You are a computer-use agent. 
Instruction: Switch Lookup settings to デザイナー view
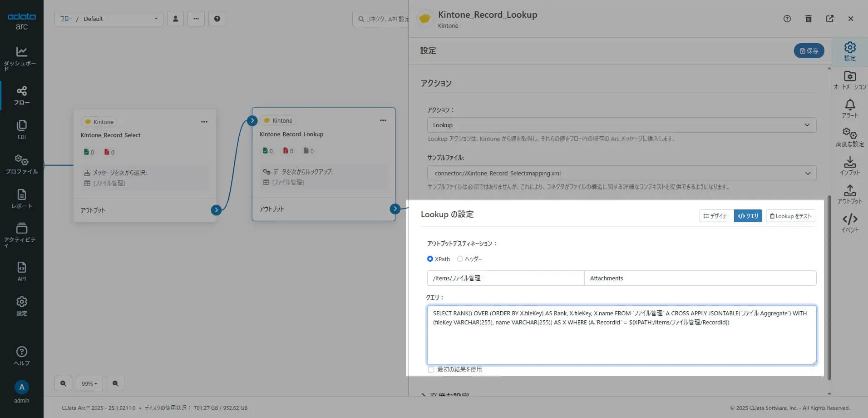click(x=717, y=216)
